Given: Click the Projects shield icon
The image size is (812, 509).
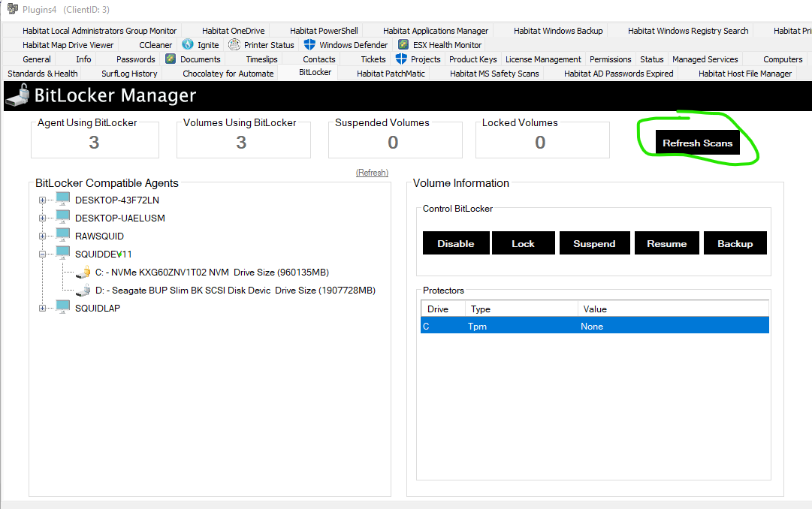Looking at the screenshot, I should pyautogui.click(x=403, y=59).
